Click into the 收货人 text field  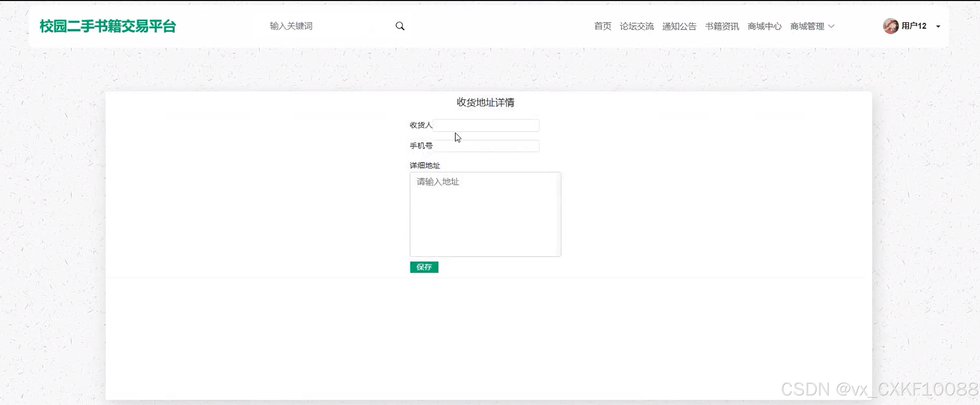coord(486,125)
